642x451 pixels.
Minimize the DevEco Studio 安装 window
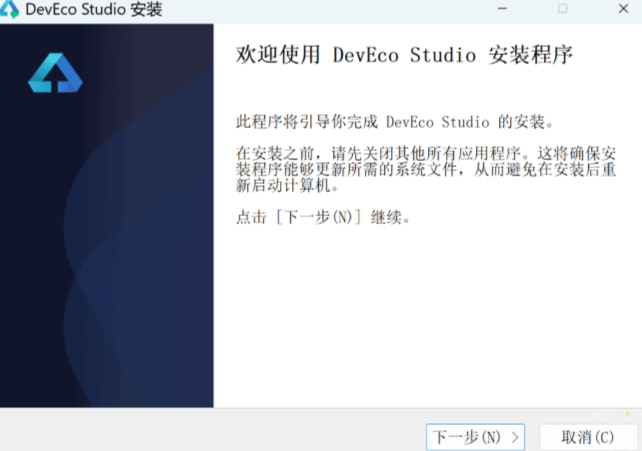tap(502, 9)
